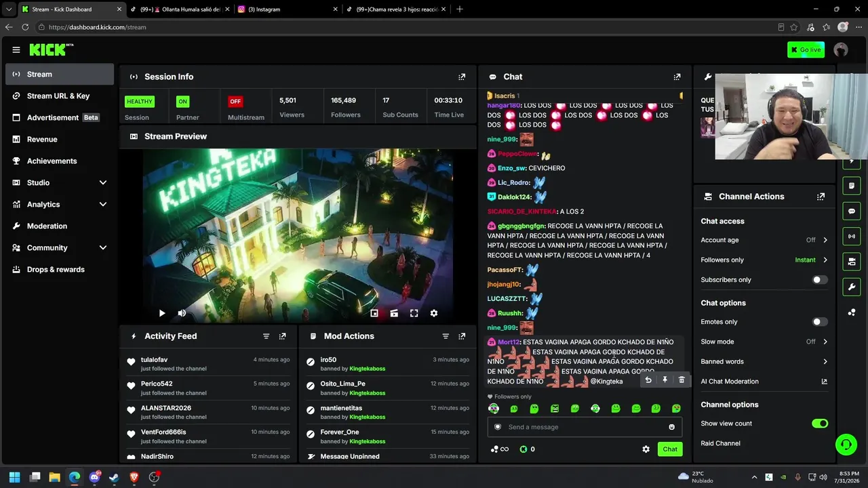Switch to the Instagram browser tab

[287, 9]
